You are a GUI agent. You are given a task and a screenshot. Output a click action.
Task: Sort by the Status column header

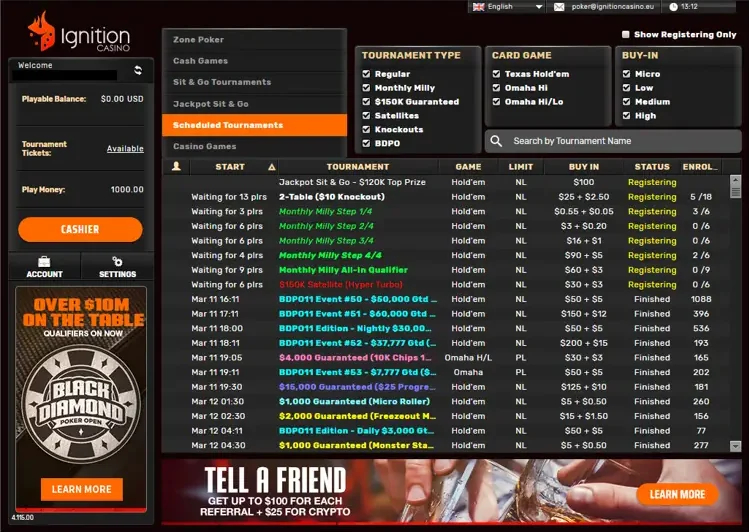pyautogui.click(x=652, y=167)
